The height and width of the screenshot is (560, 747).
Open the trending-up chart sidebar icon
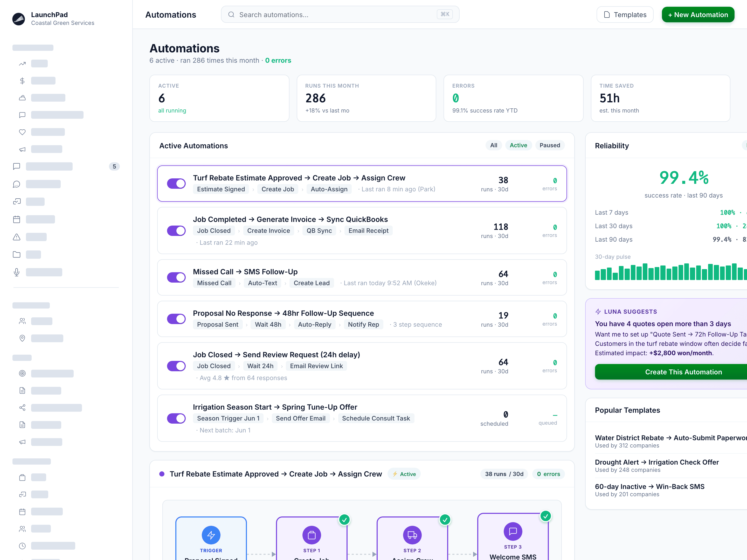coord(22,64)
